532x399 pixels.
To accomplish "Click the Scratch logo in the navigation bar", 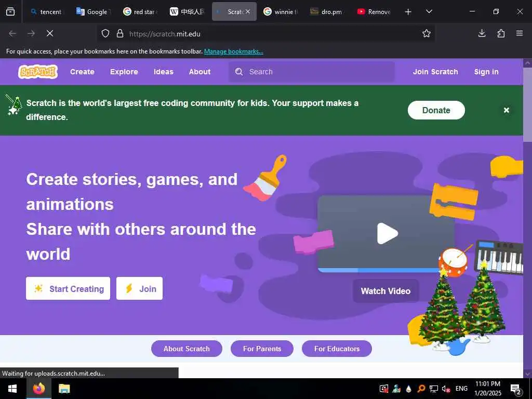I will (38, 72).
